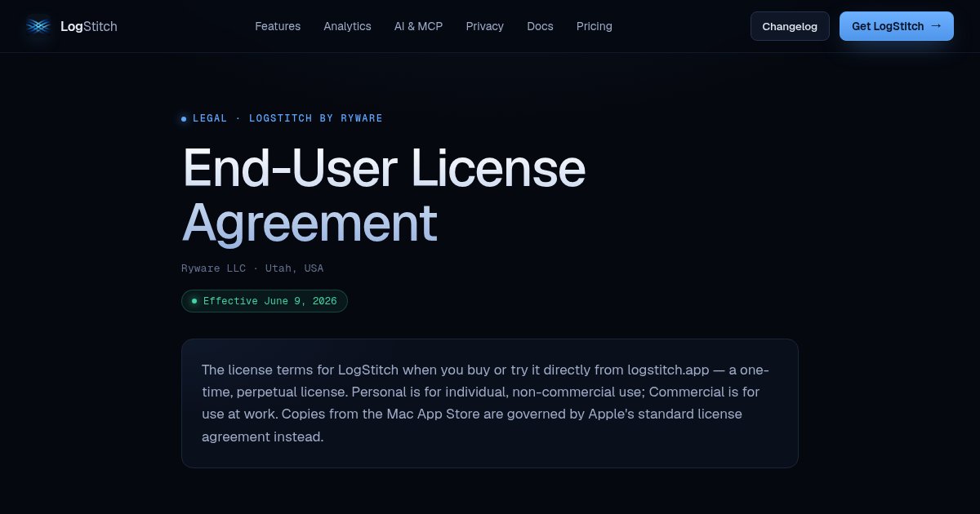Click the Changelog button
This screenshot has width=980, height=514.
790,26
